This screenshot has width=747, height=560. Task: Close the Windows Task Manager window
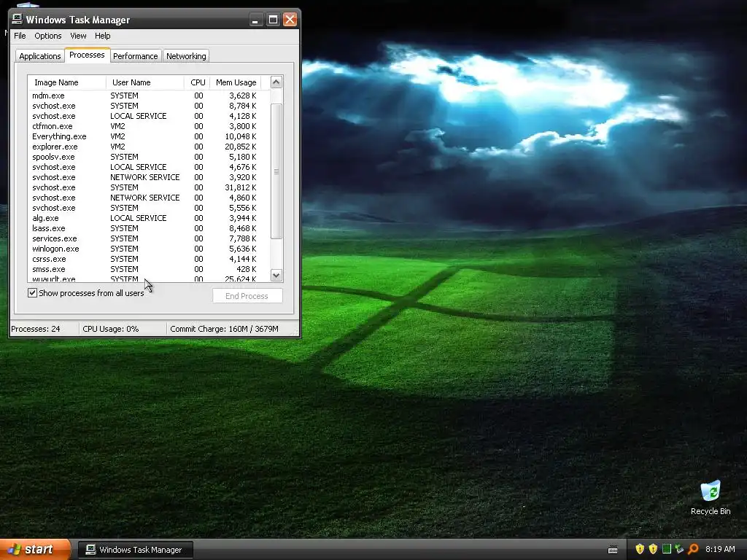click(290, 20)
